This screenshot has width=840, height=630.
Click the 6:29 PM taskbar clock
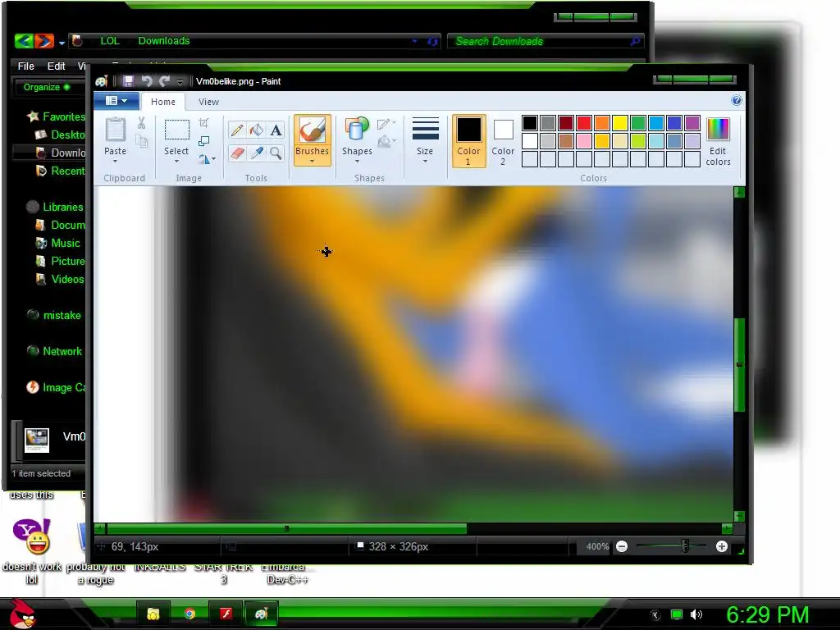(767, 614)
